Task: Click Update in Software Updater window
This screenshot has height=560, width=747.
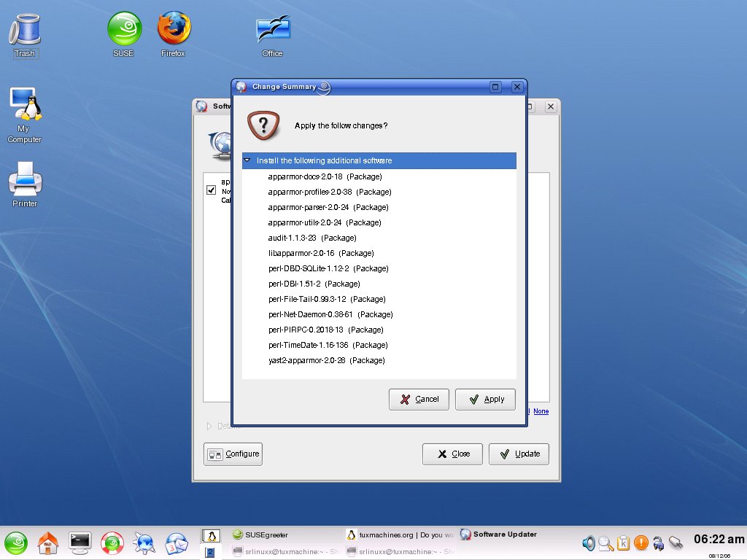Action: pyautogui.click(x=519, y=454)
